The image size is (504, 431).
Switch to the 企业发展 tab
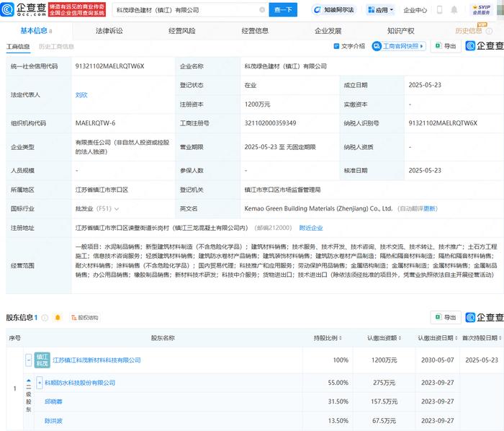pos(328,31)
